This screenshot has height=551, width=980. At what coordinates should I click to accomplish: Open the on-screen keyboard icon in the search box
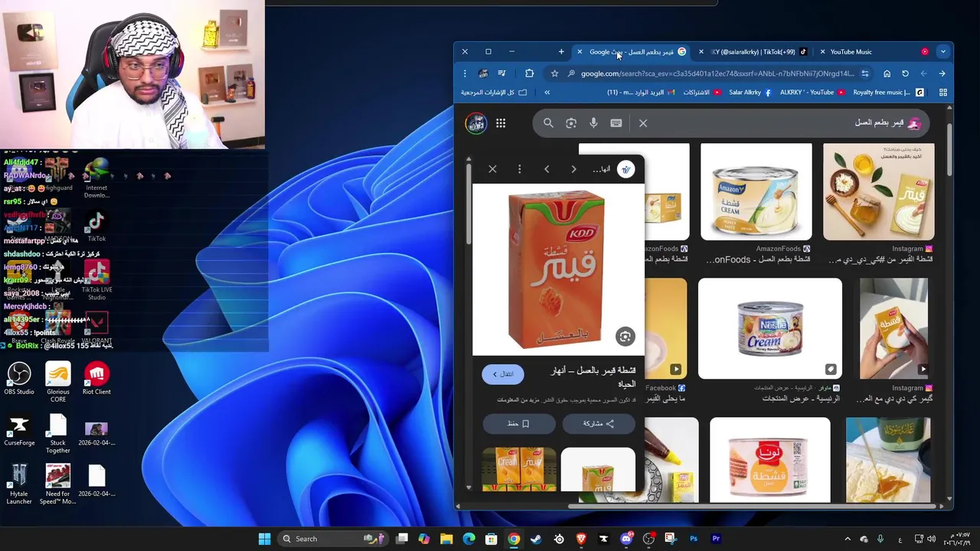pos(616,122)
